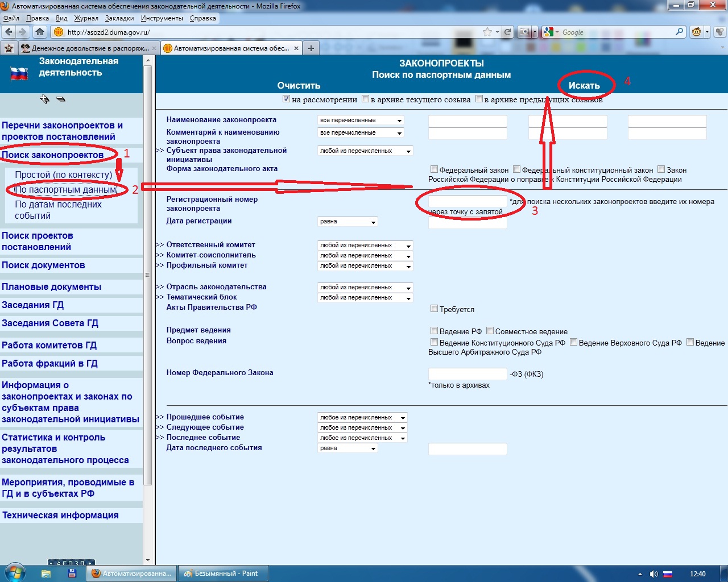Open a new tab with plus button

311,48
